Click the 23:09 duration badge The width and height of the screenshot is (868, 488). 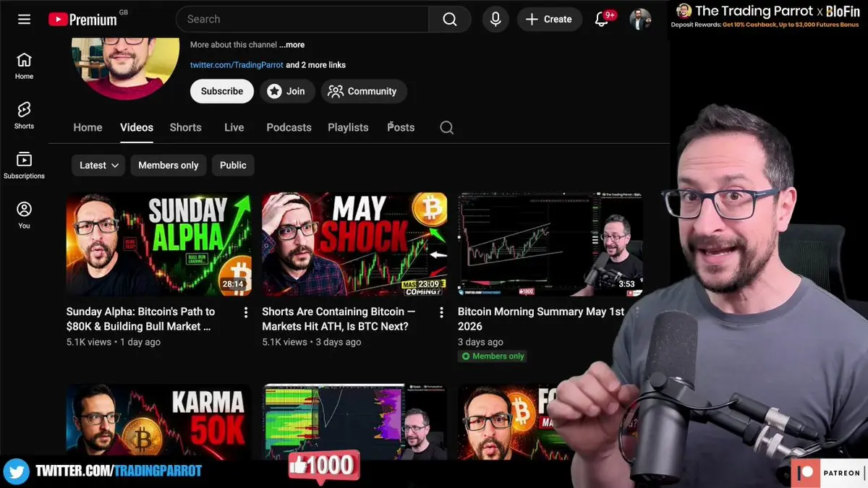pyautogui.click(x=428, y=285)
